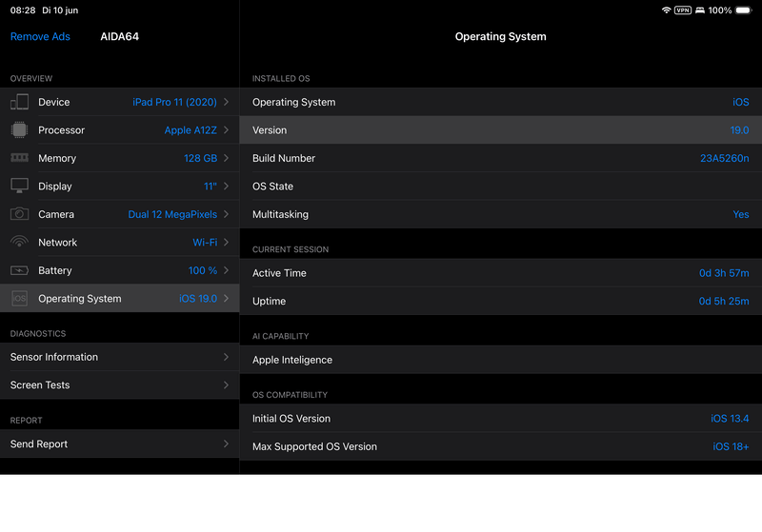
Task: Tap the Wi-Fi status bar icon
Action: coord(666,10)
